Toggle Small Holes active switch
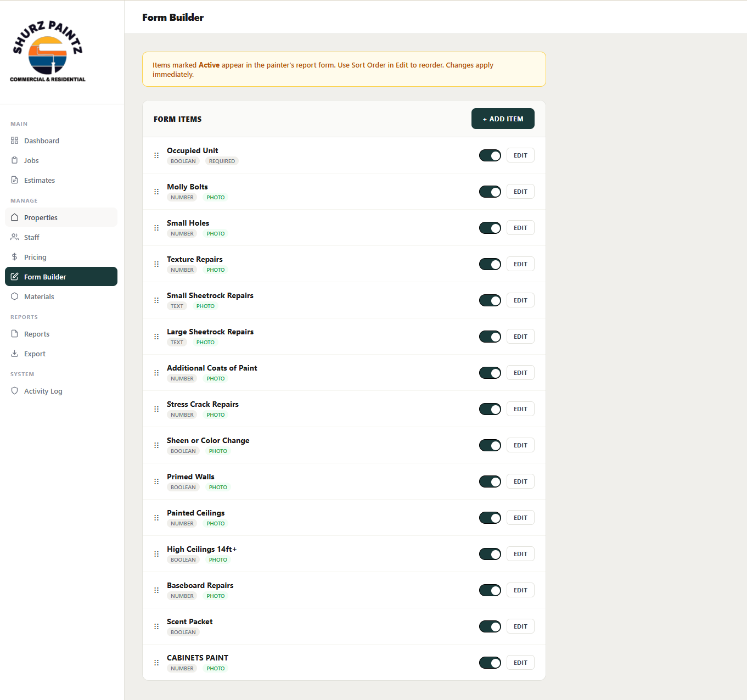The height and width of the screenshot is (700, 747). click(490, 228)
